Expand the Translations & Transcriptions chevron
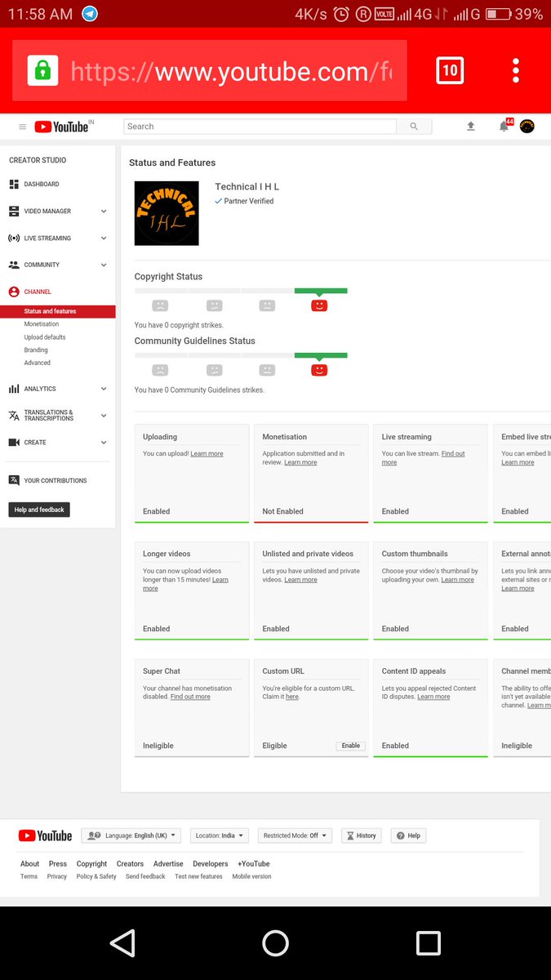551x980 pixels. [104, 416]
